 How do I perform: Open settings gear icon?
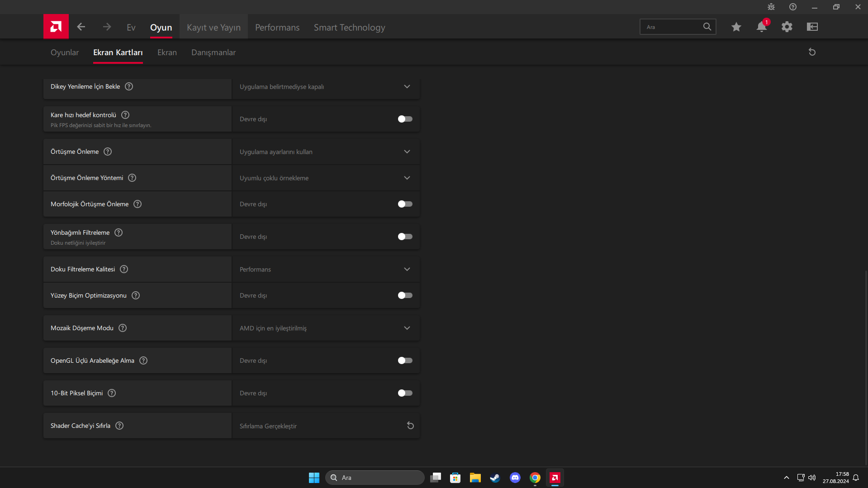pos(787,27)
